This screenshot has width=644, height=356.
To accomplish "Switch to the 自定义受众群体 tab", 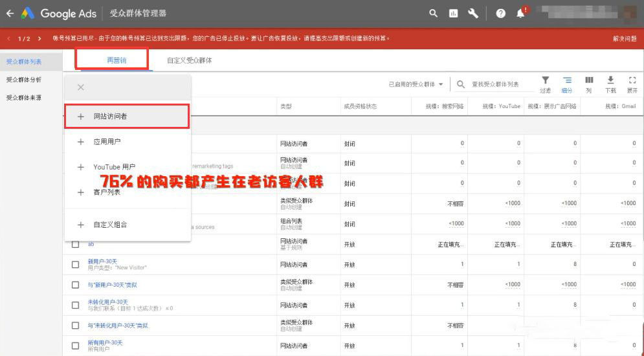I will [x=189, y=60].
